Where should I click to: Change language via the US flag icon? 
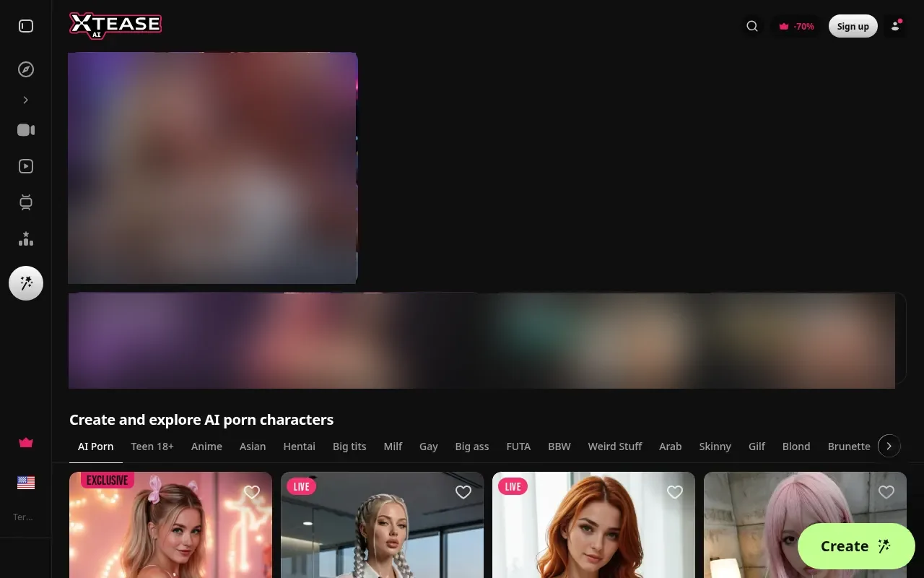pyautogui.click(x=26, y=483)
